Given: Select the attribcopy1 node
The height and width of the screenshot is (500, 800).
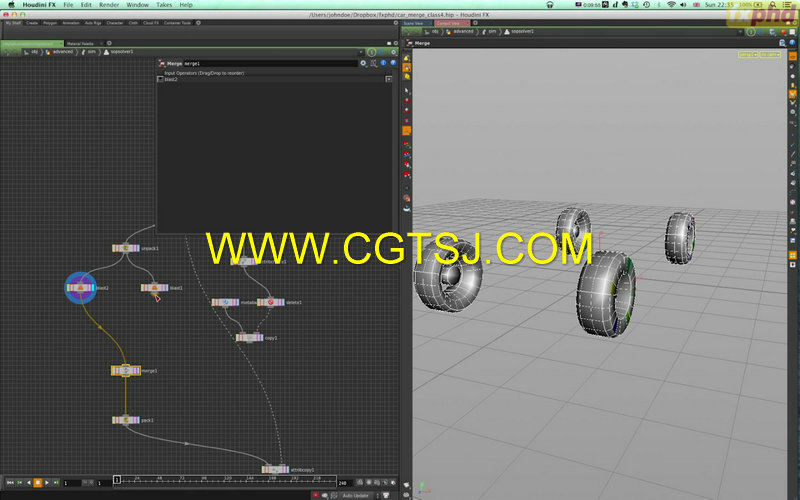Looking at the screenshot, I should pyautogui.click(x=276, y=469).
